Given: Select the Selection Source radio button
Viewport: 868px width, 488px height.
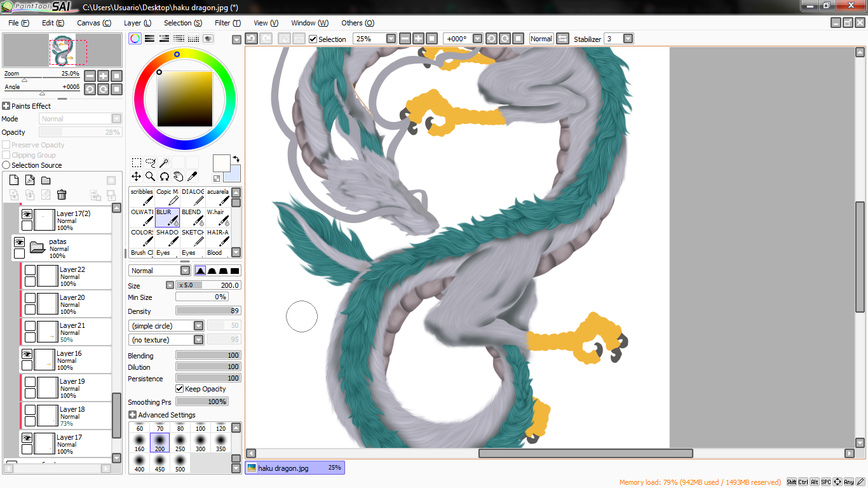Looking at the screenshot, I should (6, 165).
